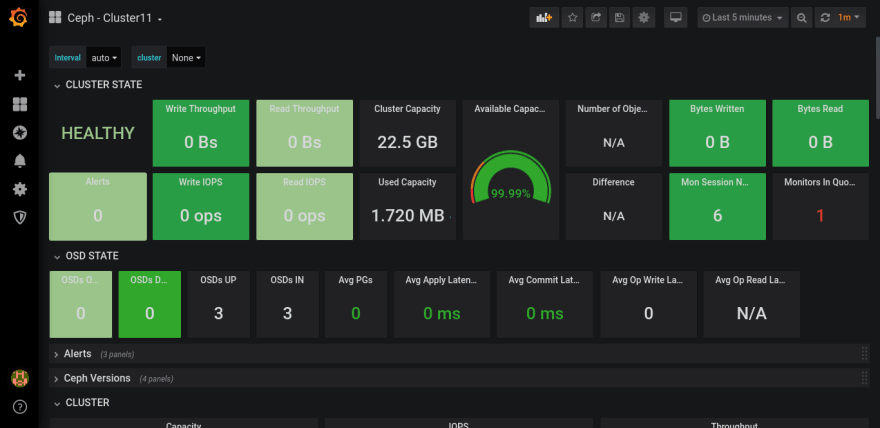Click the Cluster Capacity panel title
880x428 pixels.
coord(407,109)
